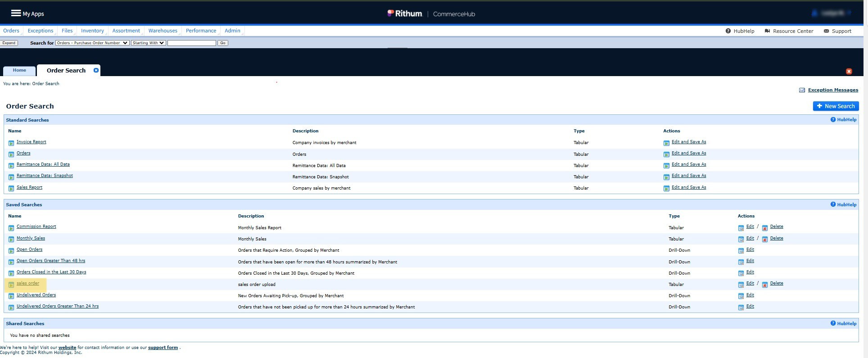868x358 pixels.
Task: Click the search text input field
Action: pyautogui.click(x=192, y=43)
